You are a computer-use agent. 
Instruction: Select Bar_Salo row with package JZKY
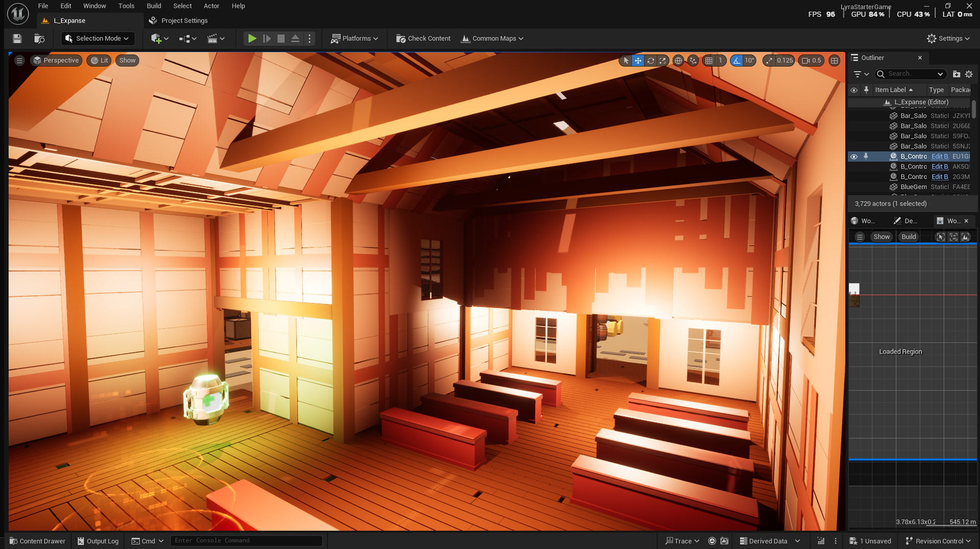(909, 116)
